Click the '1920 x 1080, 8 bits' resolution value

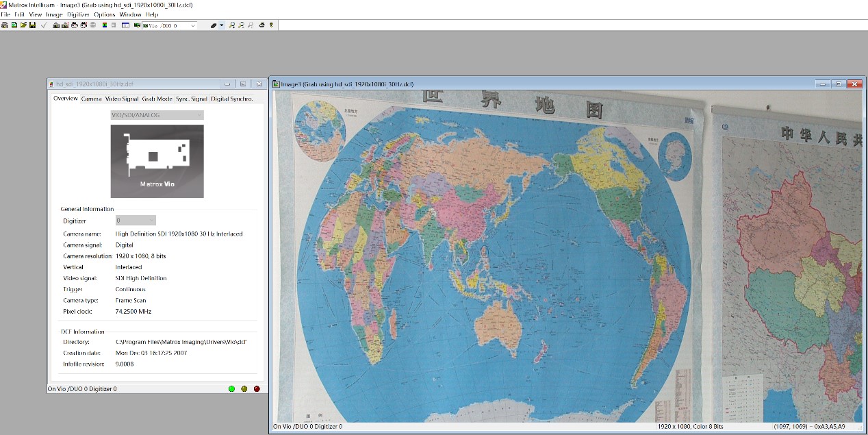[140, 256]
